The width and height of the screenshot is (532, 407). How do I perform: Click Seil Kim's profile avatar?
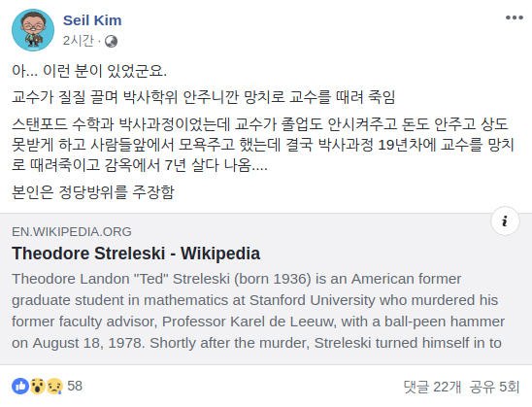tap(33, 30)
